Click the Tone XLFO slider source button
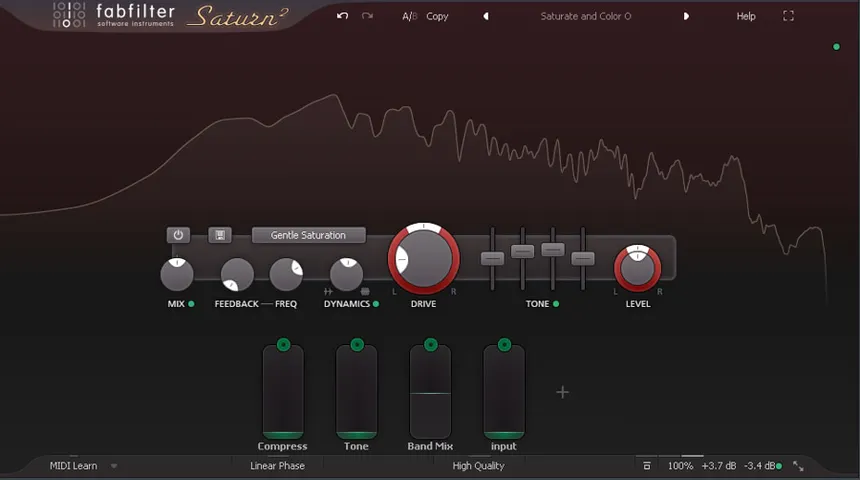Viewport: 860px width, 480px height. (357, 345)
